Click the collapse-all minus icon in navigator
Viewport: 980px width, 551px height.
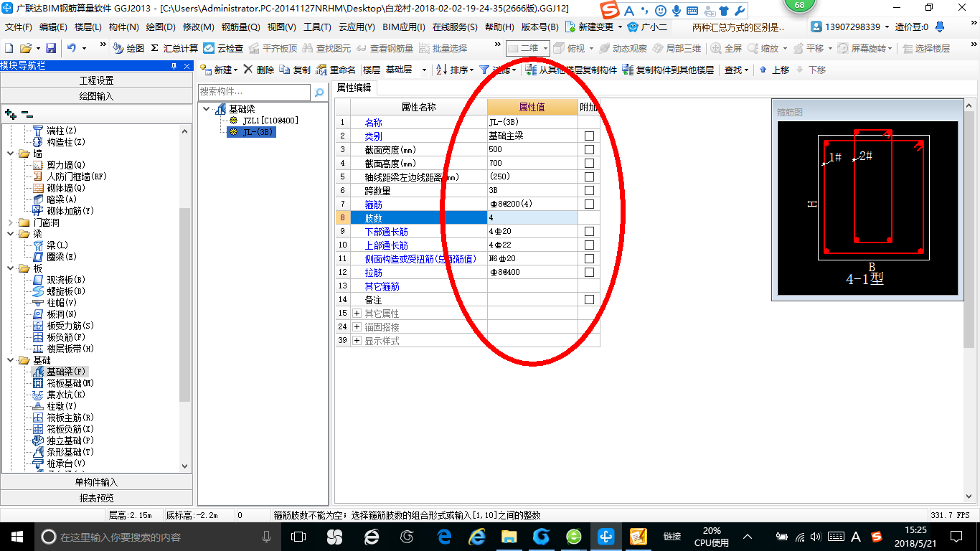click(27, 114)
